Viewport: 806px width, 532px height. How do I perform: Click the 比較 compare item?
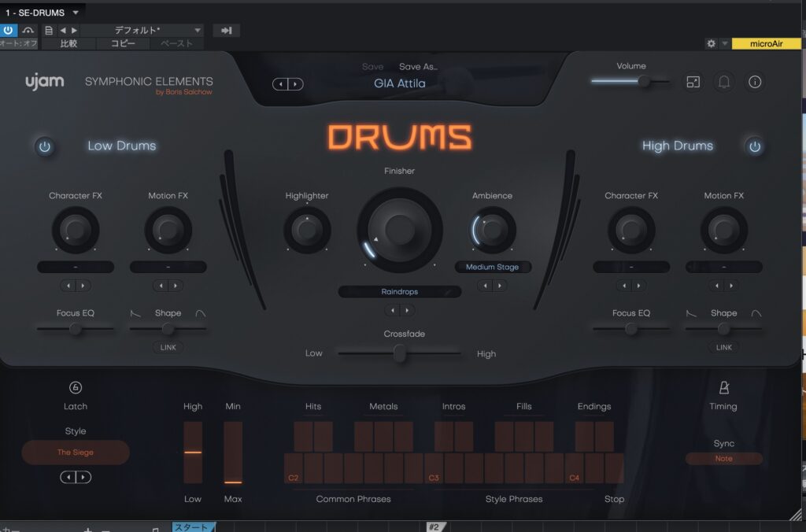[x=69, y=44]
